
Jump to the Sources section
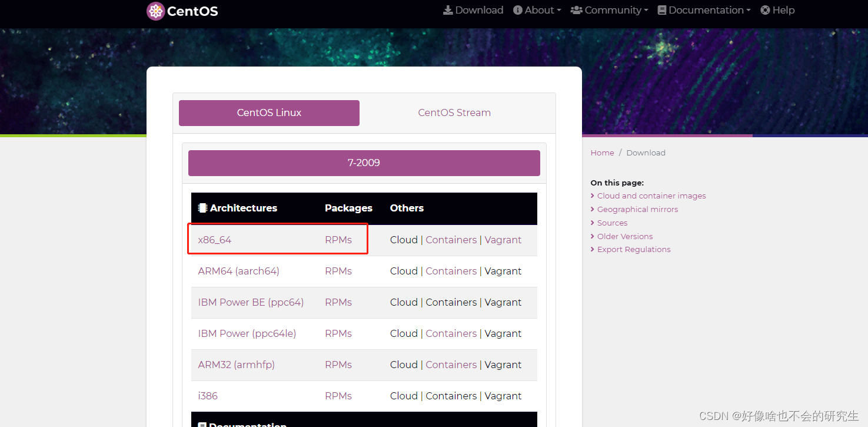612,223
